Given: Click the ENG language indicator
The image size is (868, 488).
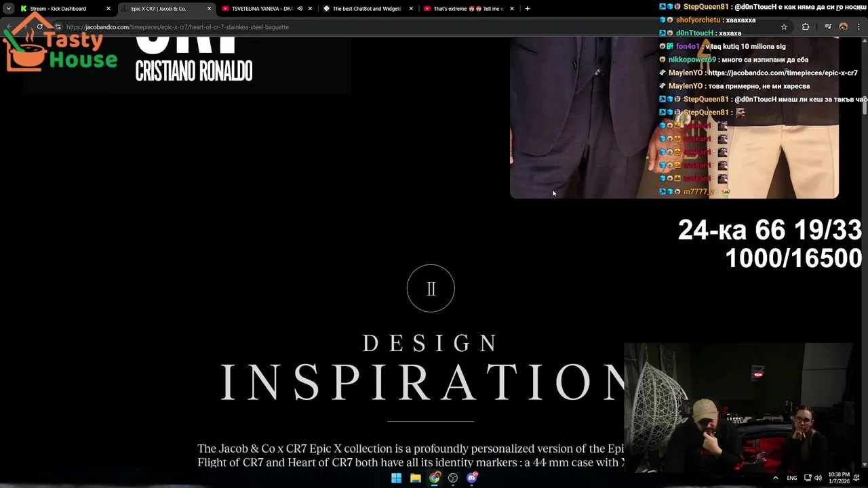Looking at the screenshot, I should click(x=792, y=478).
